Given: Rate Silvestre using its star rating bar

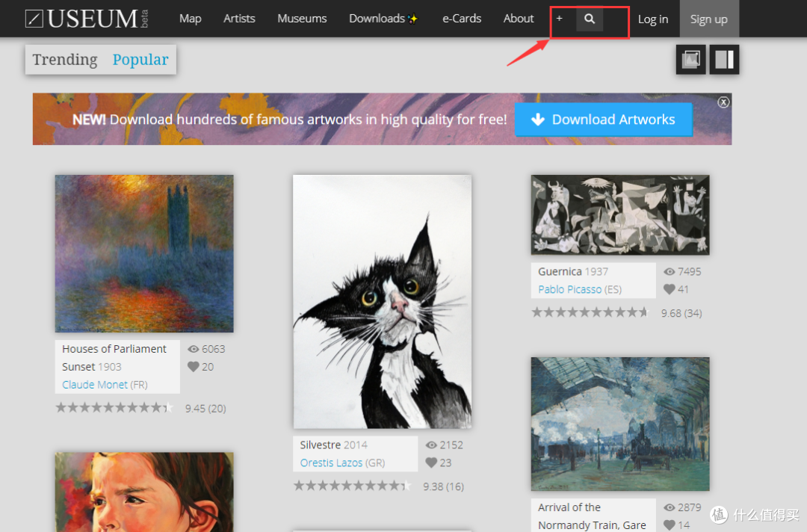Looking at the screenshot, I should (352, 485).
